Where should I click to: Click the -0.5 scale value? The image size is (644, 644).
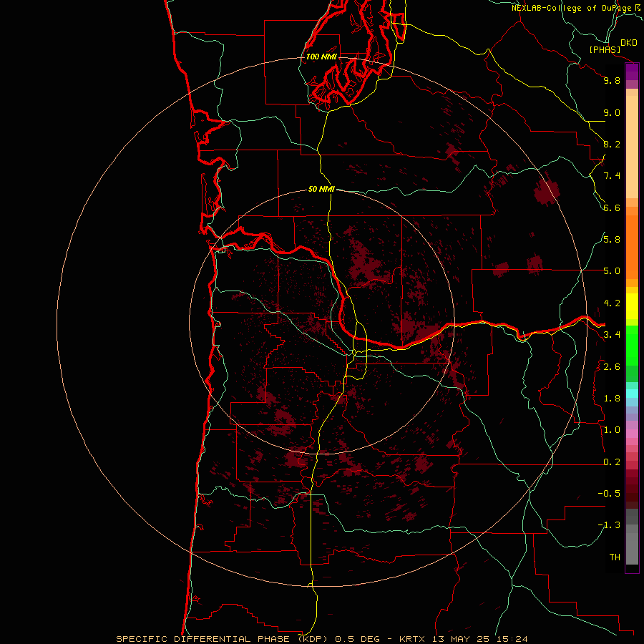point(609,494)
